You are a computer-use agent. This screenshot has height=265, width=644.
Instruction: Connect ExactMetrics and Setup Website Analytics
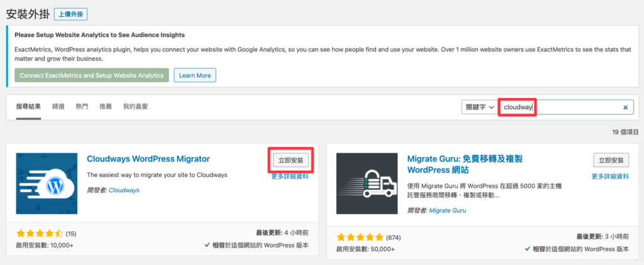click(x=92, y=75)
